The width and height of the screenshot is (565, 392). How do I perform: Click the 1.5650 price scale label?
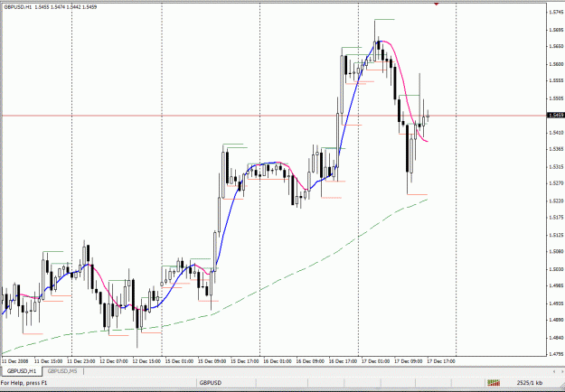[x=556, y=47]
